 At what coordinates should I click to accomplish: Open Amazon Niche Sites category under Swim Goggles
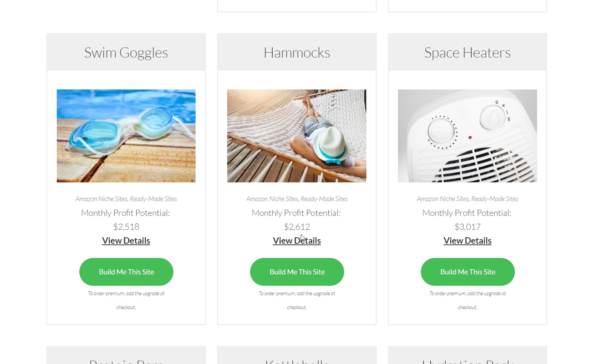tap(101, 199)
